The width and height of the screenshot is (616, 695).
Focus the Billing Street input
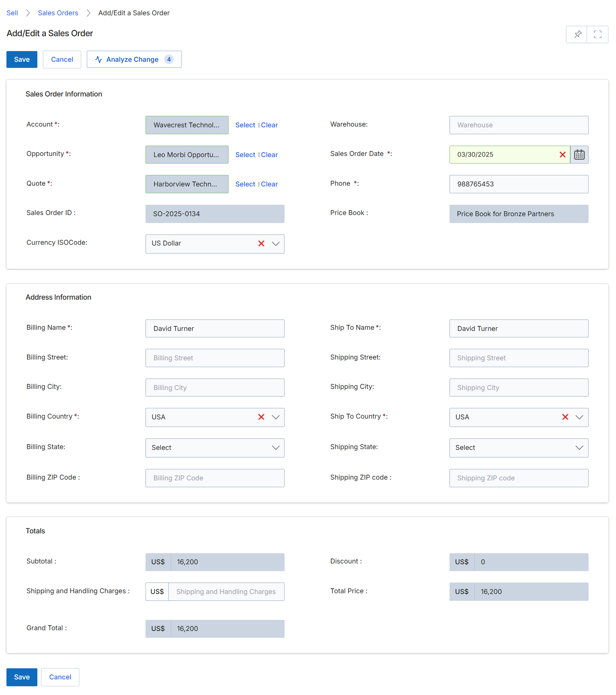point(215,358)
